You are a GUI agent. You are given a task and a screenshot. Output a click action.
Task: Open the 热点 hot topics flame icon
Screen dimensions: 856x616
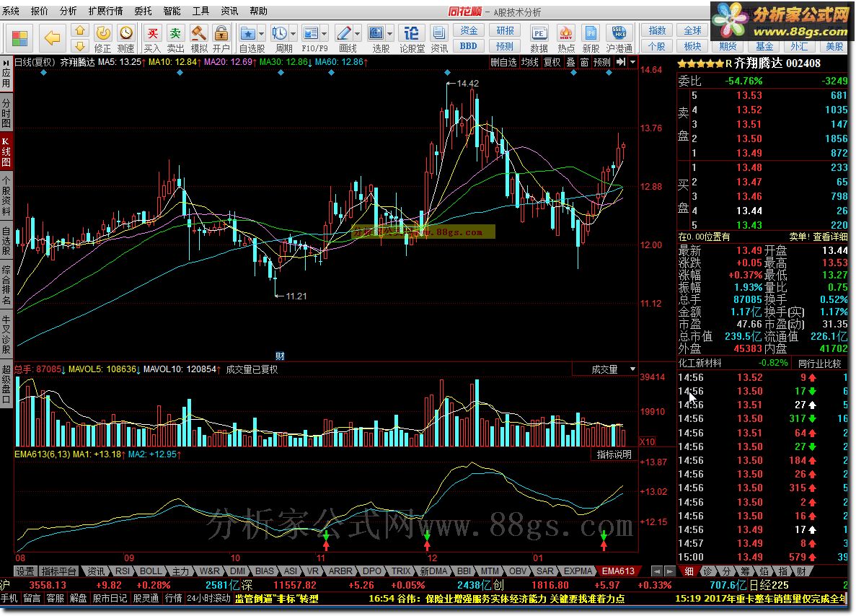click(566, 39)
